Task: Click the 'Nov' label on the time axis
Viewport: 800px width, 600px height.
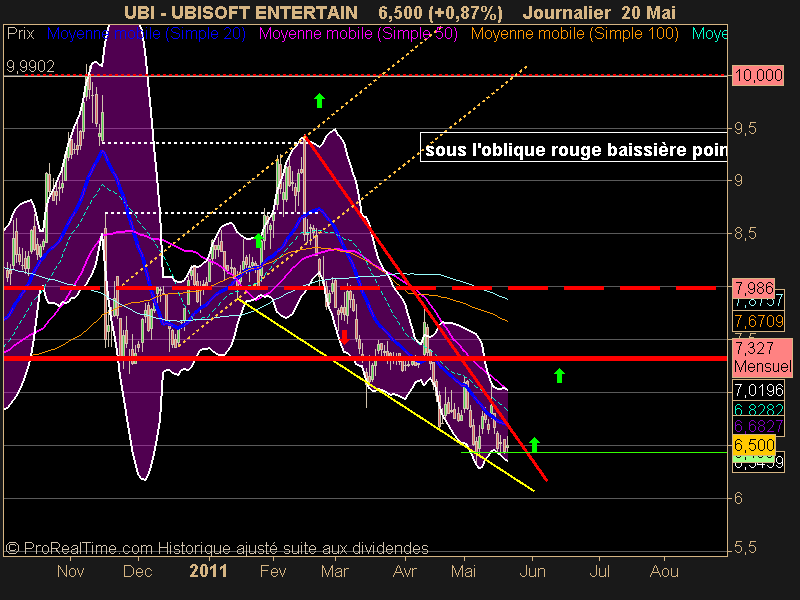Action: tap(70, 571)
